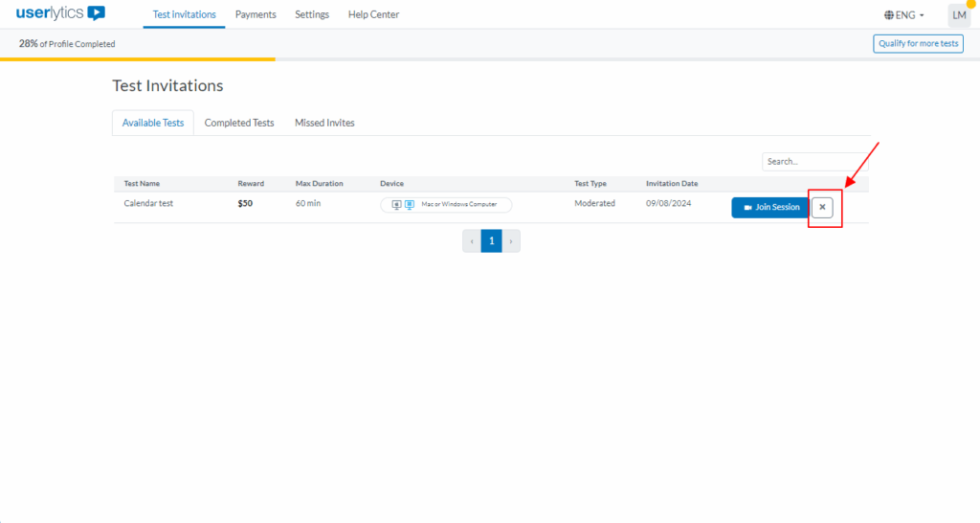The image size is (980, 523).
Task: Go to previous page using left arrow
Action: pyautogui.click(x=471, y=241)
